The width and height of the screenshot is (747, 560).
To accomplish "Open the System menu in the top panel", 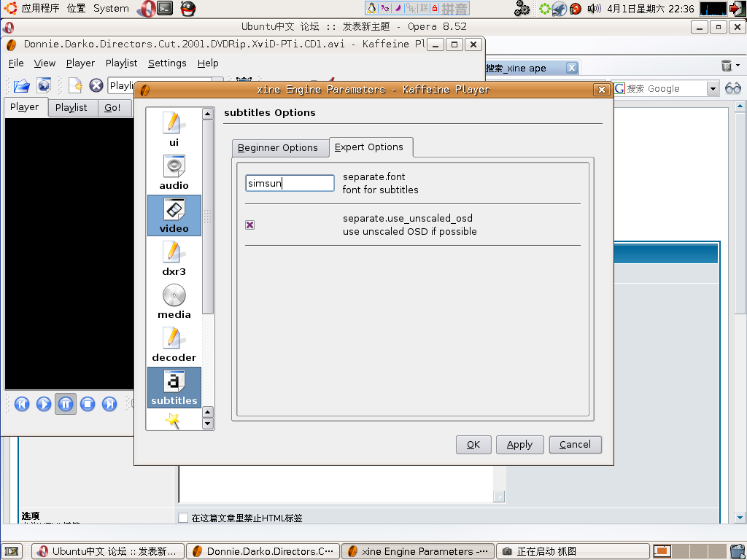I will 111,8.
